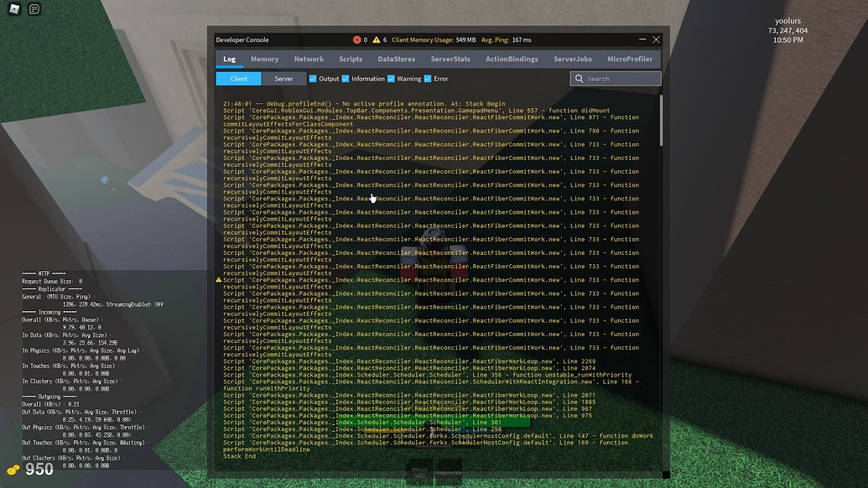
Task: Uncheck the Information filter
Action: (x=346, y=78)
